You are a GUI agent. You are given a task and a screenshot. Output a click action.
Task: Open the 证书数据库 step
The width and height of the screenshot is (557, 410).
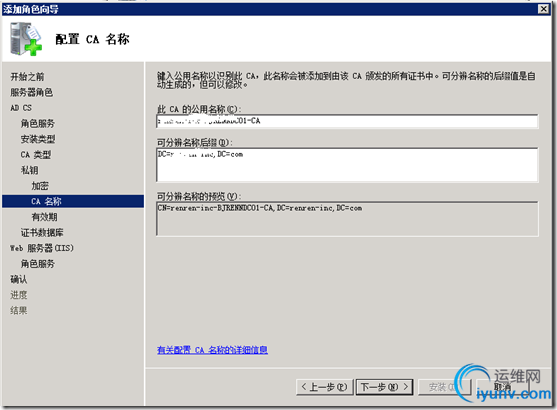(x=42, y=232)
